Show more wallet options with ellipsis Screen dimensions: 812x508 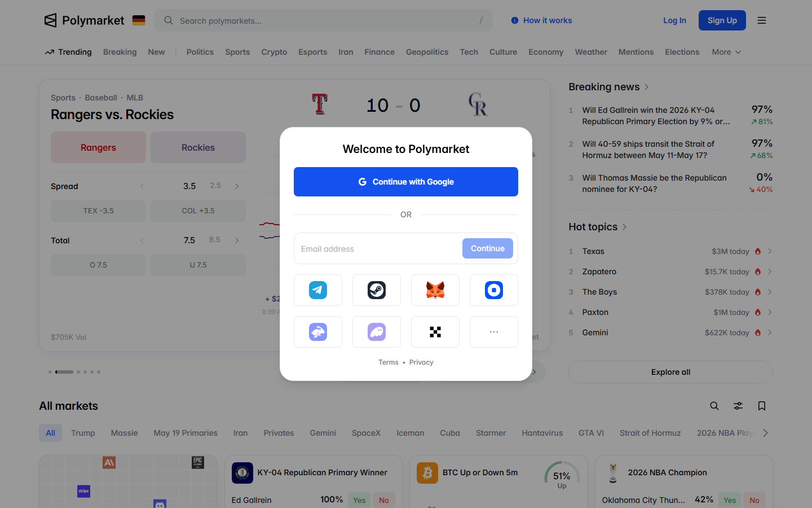[494, 332]
